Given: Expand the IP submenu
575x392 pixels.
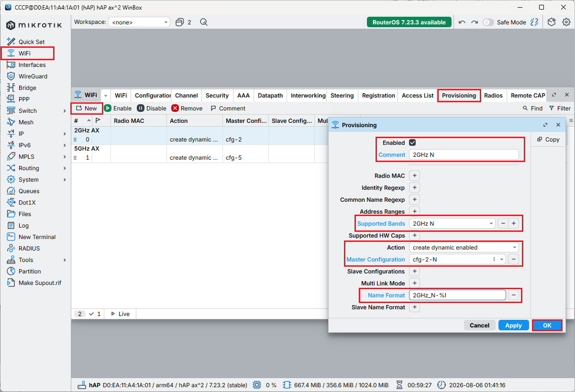Looking at the screenshot, I should coord(65,134).
